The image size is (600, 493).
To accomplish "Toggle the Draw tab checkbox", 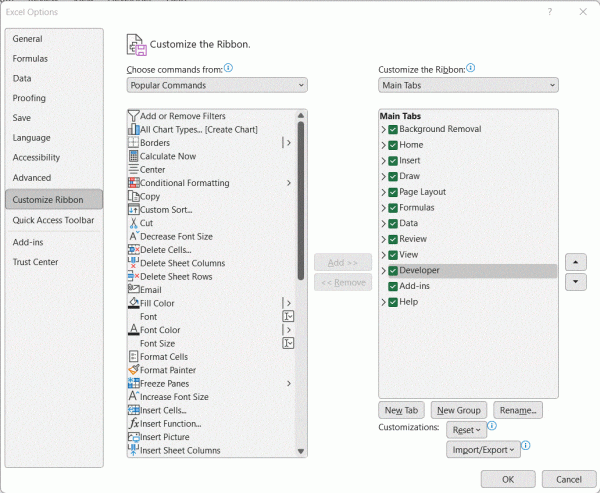I will point(393,176).
